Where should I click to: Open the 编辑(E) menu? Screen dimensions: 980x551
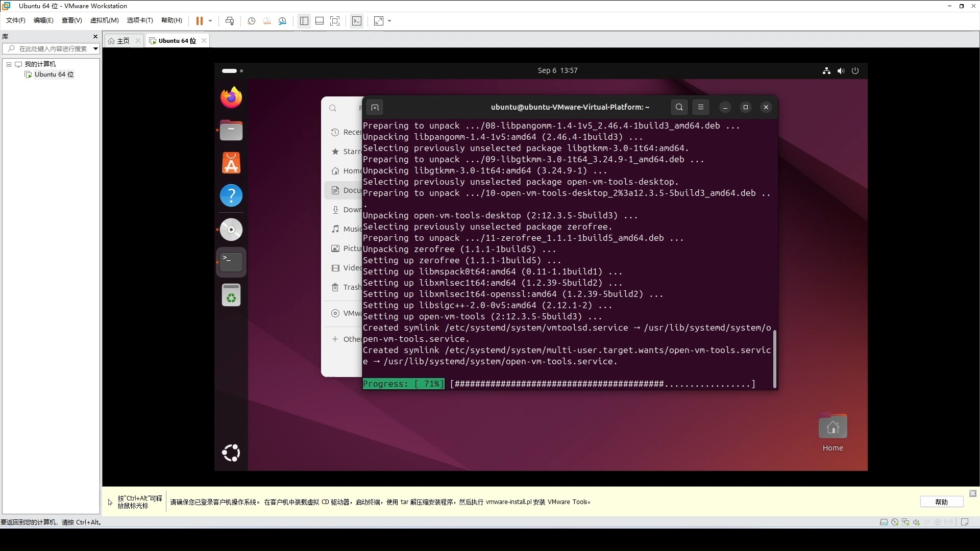(x=43, y=20)
